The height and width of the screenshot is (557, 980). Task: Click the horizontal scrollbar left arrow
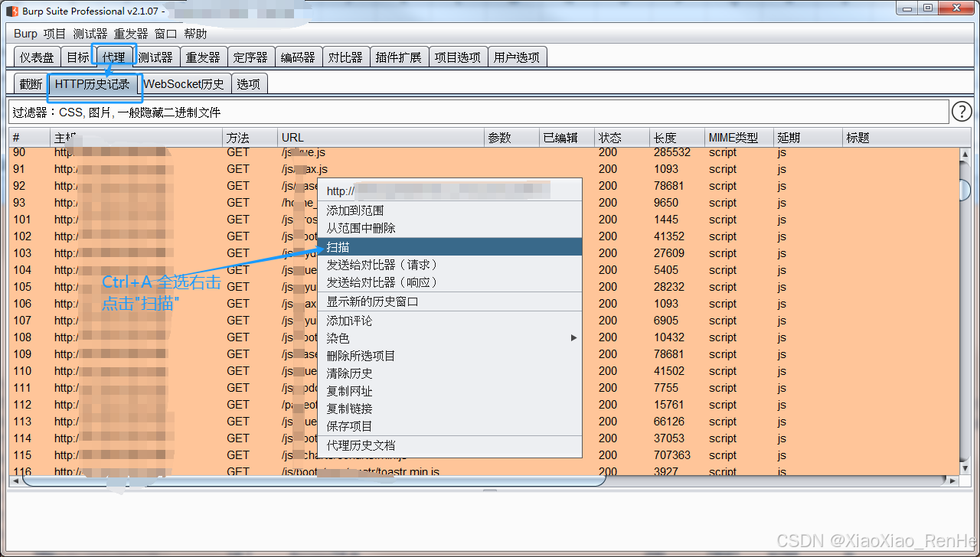[x=15, y=481]
